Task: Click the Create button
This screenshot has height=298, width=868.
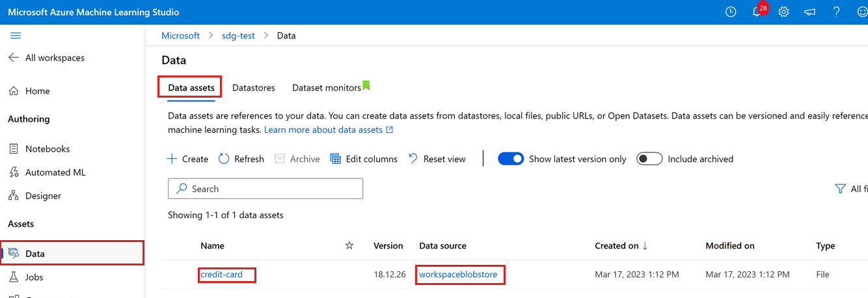Action: pos(187,159)
